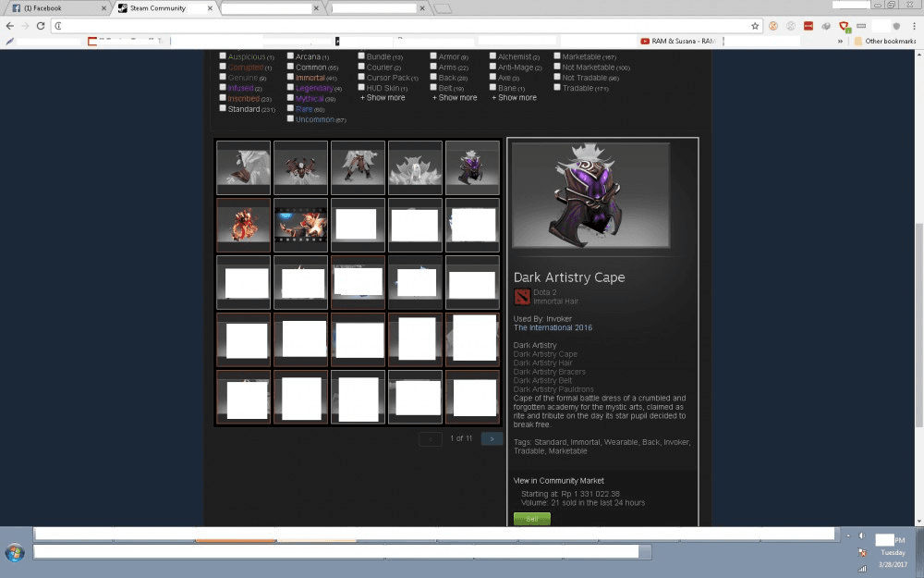Enable the Uncommon rarity filter
Screen dimensions: 924x578
290,118
